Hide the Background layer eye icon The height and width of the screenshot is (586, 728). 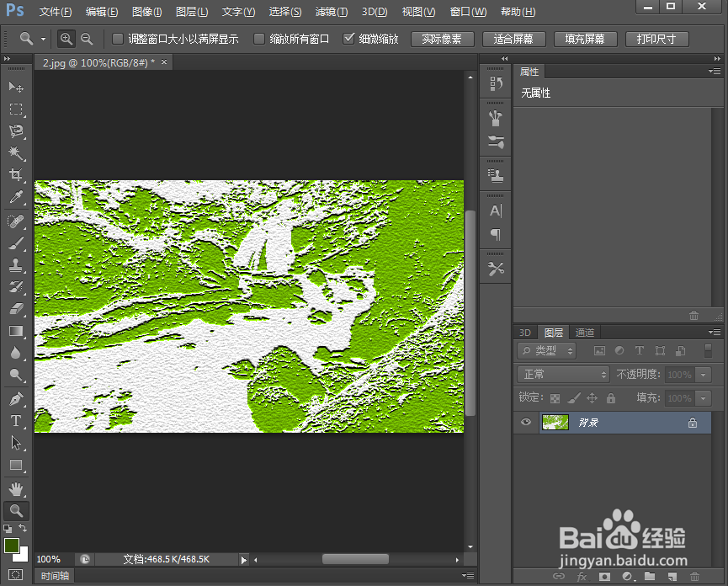pyautogui.click(x=526, y=422)
